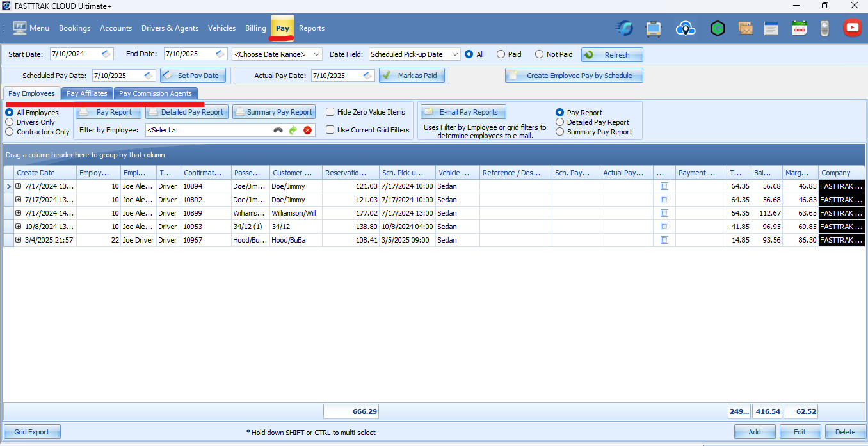This screenshot has width=868, height=446.
Task: Click the E-mail Pay Reports button
Action: click(463, 112)
